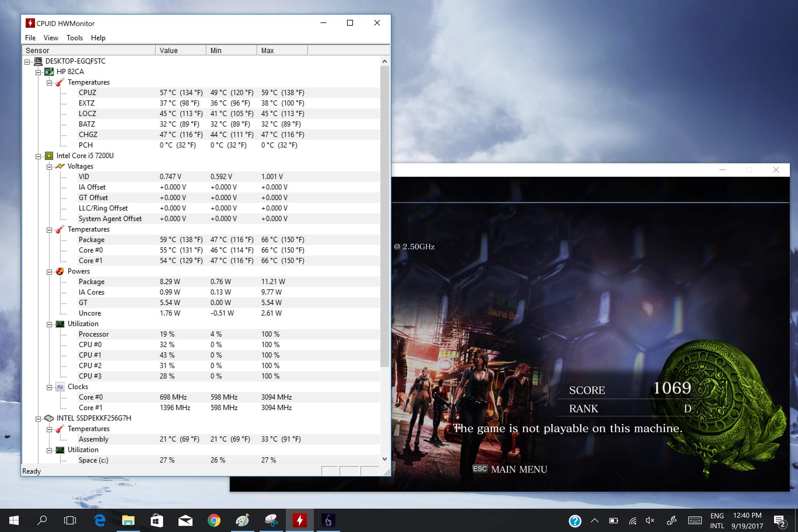The height and width of the screenshot is (532, 798).
Task: Select the DESKTOP-EGQFSTC computer icon
Action: coord(38,62)
